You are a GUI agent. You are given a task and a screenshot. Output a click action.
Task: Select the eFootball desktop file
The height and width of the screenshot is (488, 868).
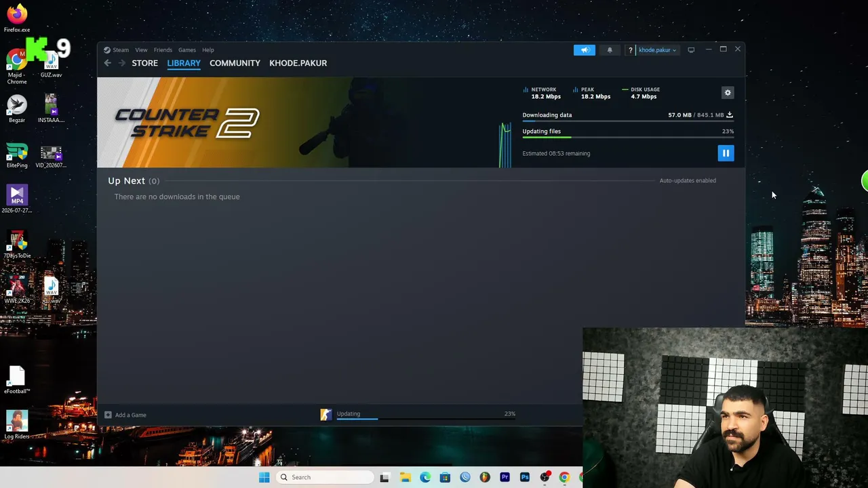[17, 380]
